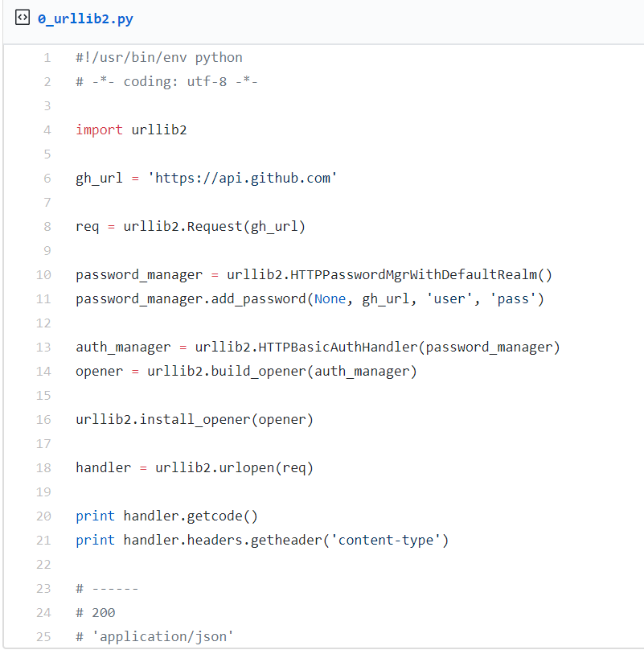Click line number 8 creating the Request
This screenshot has height=654, width=644.
click(x=47, y=226)
